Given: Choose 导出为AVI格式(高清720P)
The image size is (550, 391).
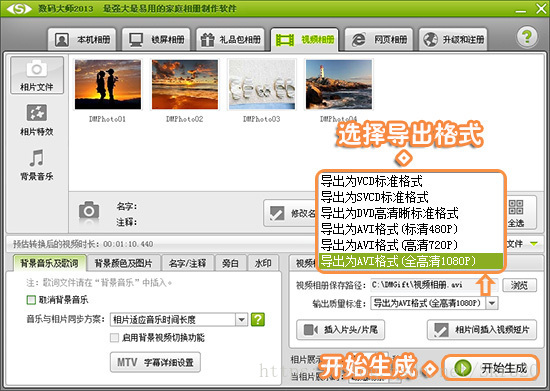Looking at the screenshot, I should point(411,244).
